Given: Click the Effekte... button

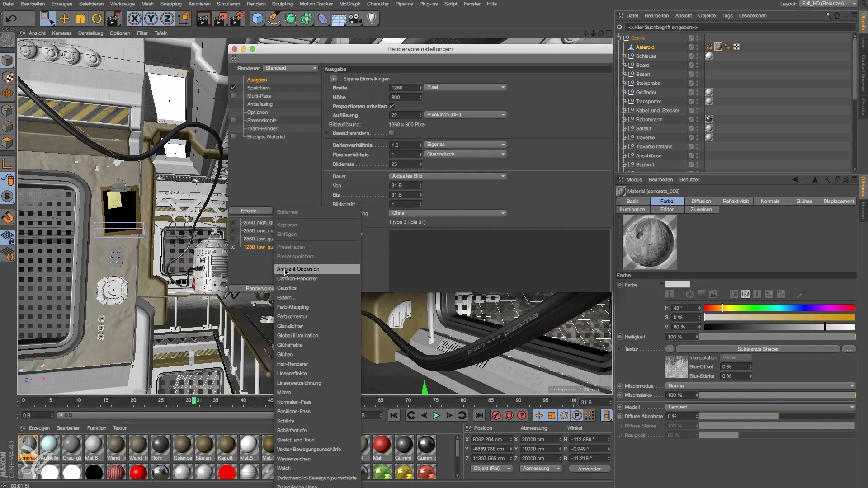Looking at the screenshot, I should pyautogui.click(x=250, y=211).
